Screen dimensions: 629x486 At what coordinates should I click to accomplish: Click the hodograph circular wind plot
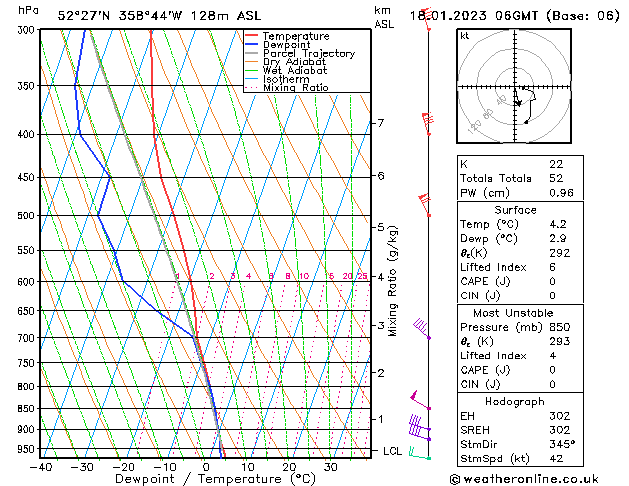(514, 86)
